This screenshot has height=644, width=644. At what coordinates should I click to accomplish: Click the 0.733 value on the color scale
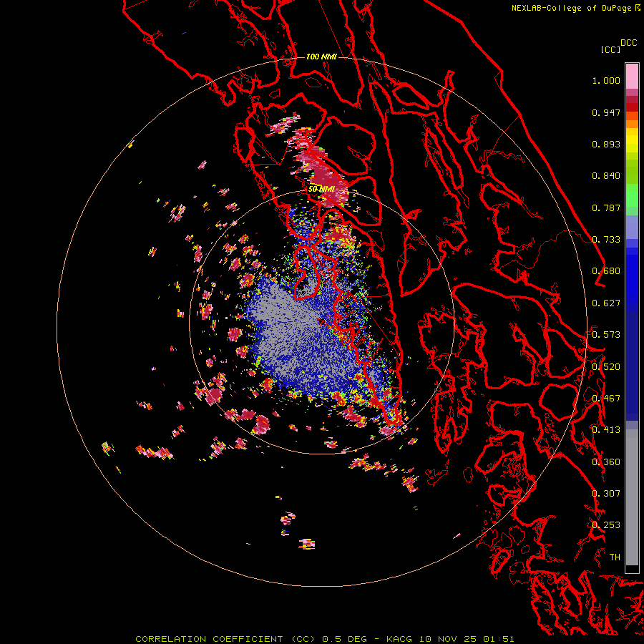tap(606, 240)
